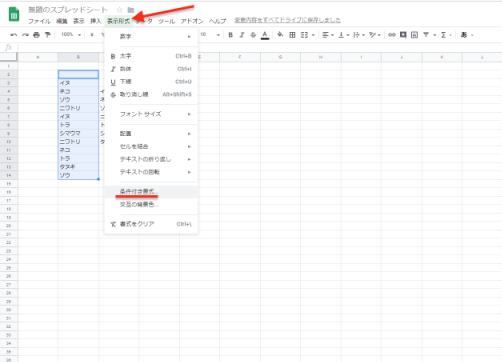Expand the 配置 submenu

click(x=151, y=133)
